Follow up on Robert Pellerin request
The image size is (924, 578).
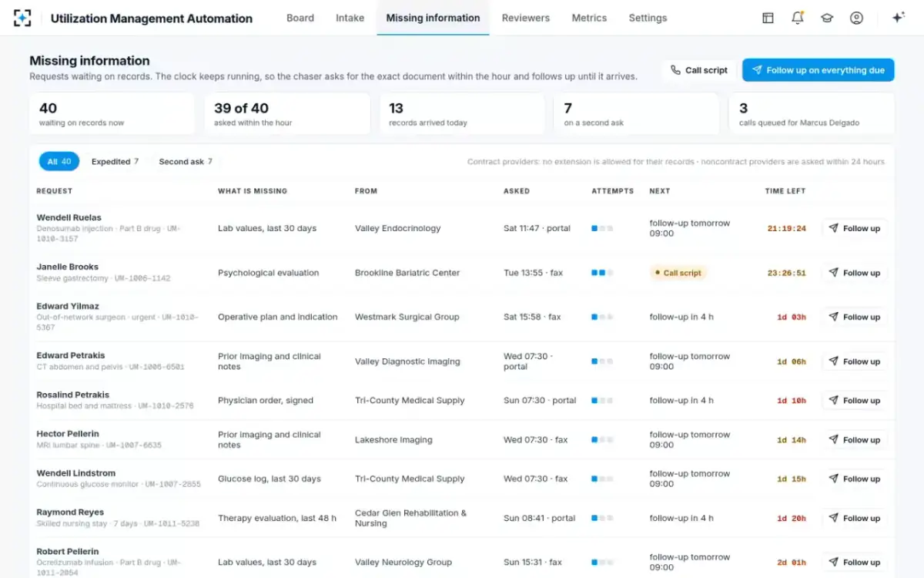(x=854, y=562)
